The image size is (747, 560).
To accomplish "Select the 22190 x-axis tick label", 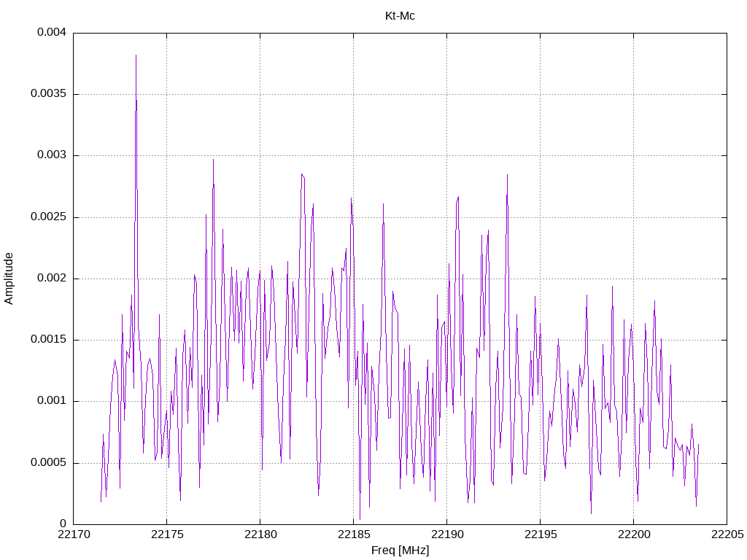I will tap(446, 535).
